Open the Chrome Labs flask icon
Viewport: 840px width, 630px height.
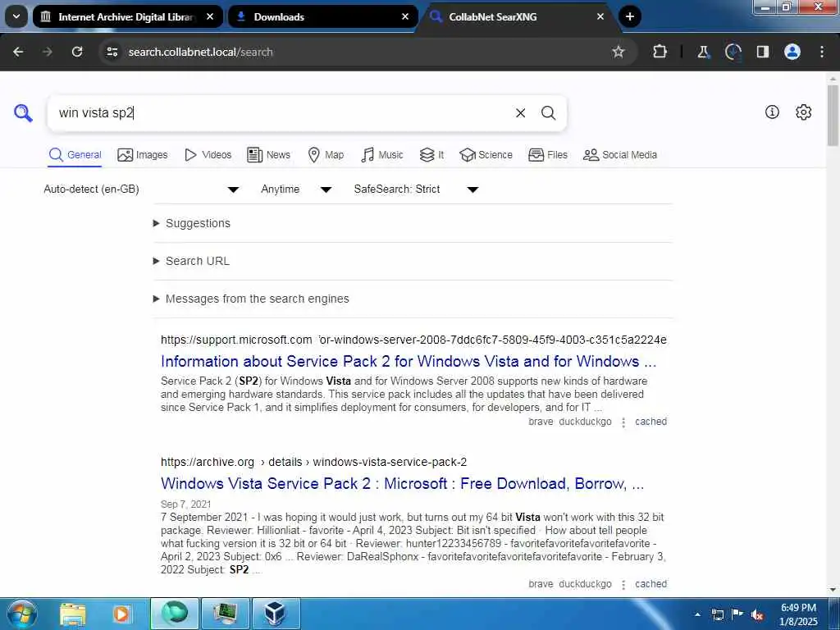(x=703, y=52)
